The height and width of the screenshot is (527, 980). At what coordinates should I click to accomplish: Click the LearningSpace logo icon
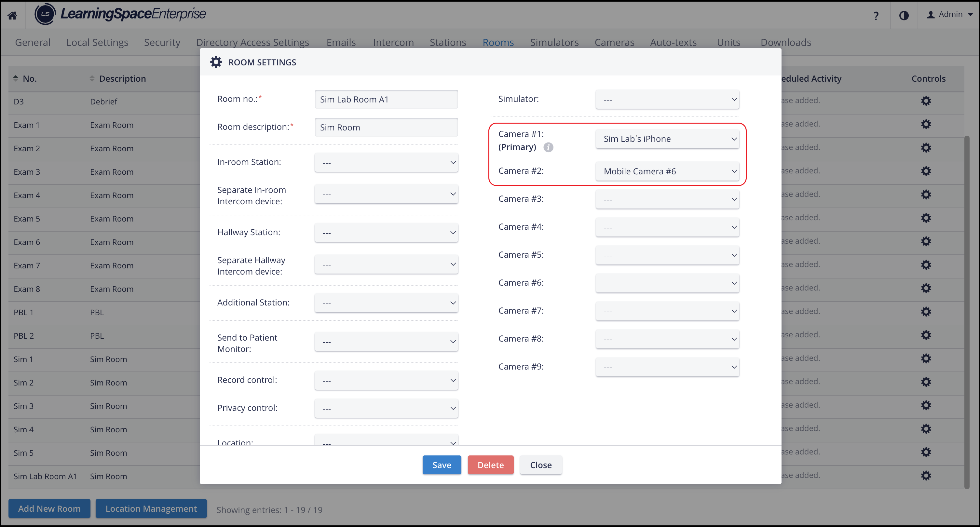45,14
